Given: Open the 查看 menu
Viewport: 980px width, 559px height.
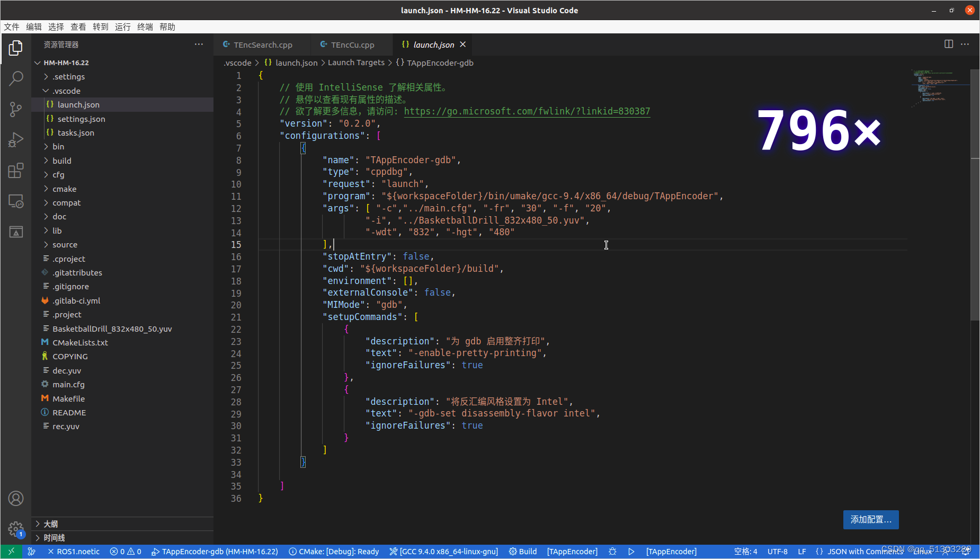Looking at the screenshot, I should tap(78, 26).
